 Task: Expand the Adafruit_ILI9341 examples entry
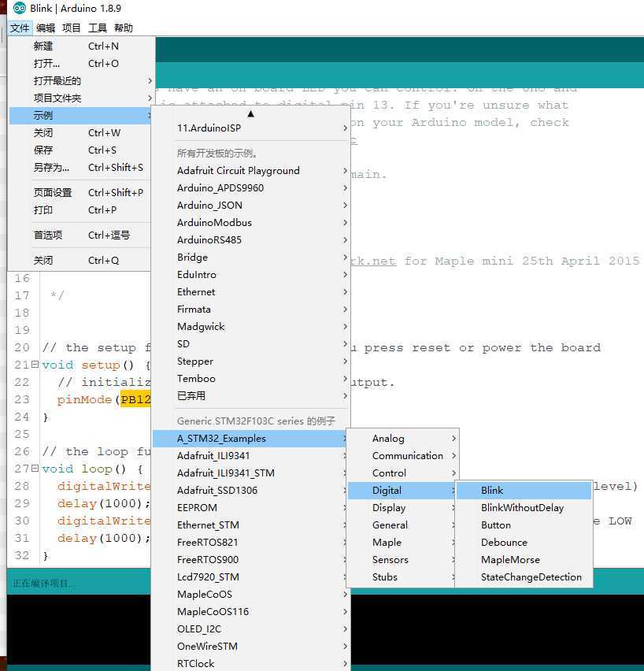click(x=251, y=456)
